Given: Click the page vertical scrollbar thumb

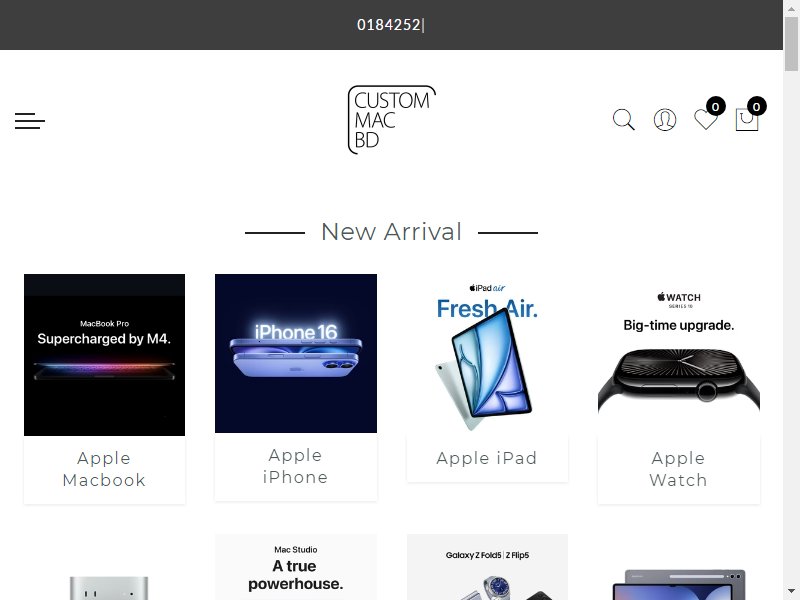Looking at the screenshot, I should (x=791, y=43).
